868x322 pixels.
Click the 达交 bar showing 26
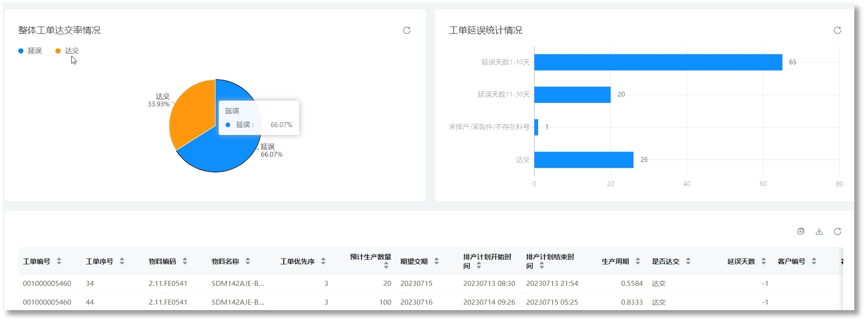pyautogui.click(x=583, y=160)
